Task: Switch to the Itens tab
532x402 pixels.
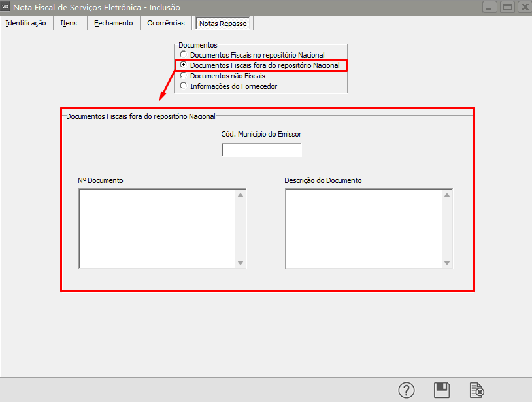Action: coord(69,23)
